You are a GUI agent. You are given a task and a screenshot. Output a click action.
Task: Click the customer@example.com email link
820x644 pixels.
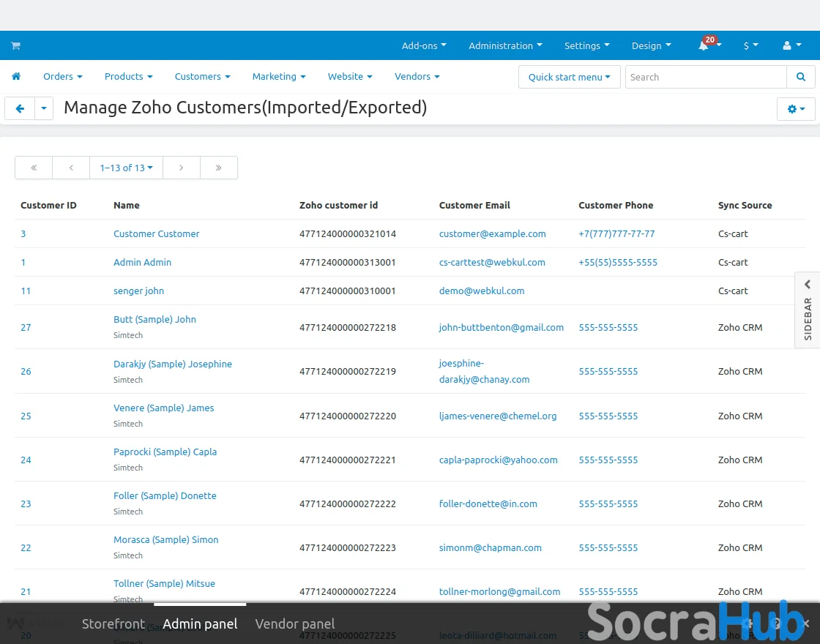(x=492, y=234)
